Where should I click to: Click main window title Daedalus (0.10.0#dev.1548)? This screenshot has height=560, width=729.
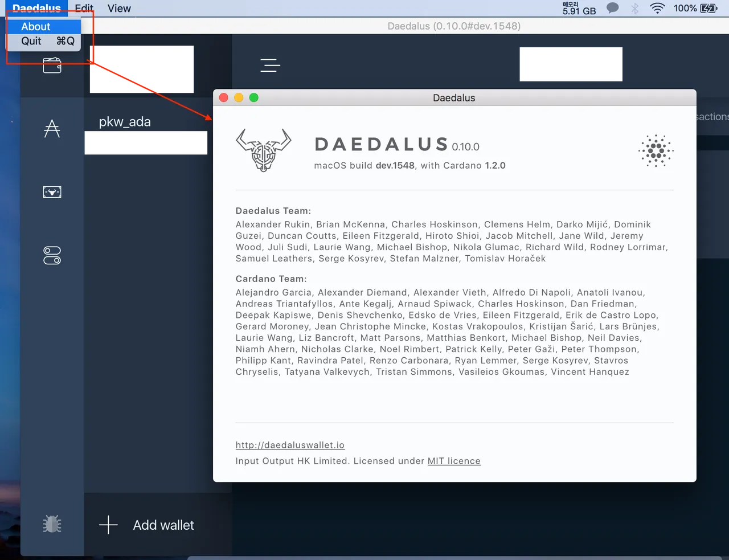(454, 26)
